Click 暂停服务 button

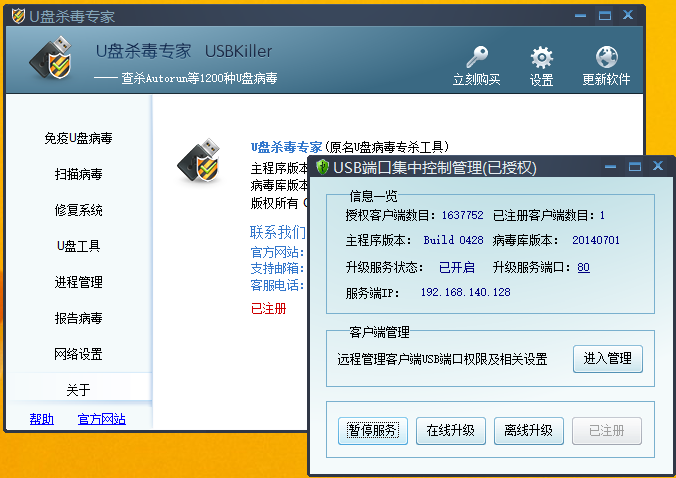pyautogui.click(x=373, y=431)
